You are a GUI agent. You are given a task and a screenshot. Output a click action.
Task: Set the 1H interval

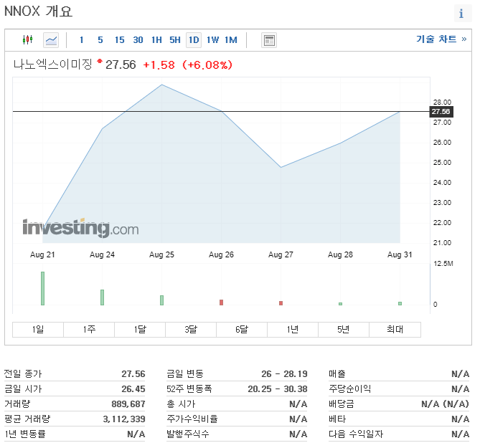[156, 40]
